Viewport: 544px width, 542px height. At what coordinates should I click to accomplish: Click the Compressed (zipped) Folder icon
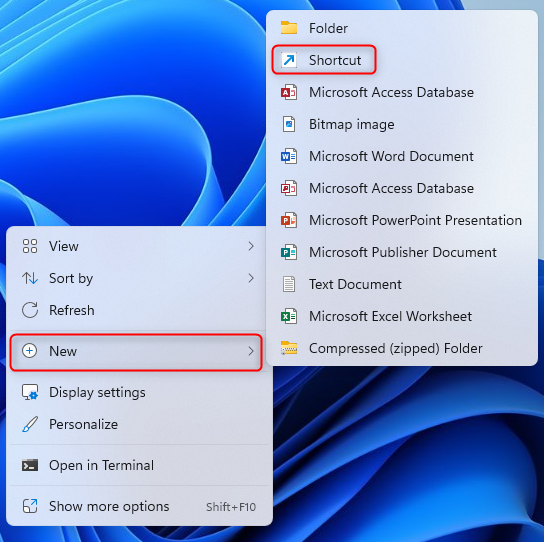[289, 348]
